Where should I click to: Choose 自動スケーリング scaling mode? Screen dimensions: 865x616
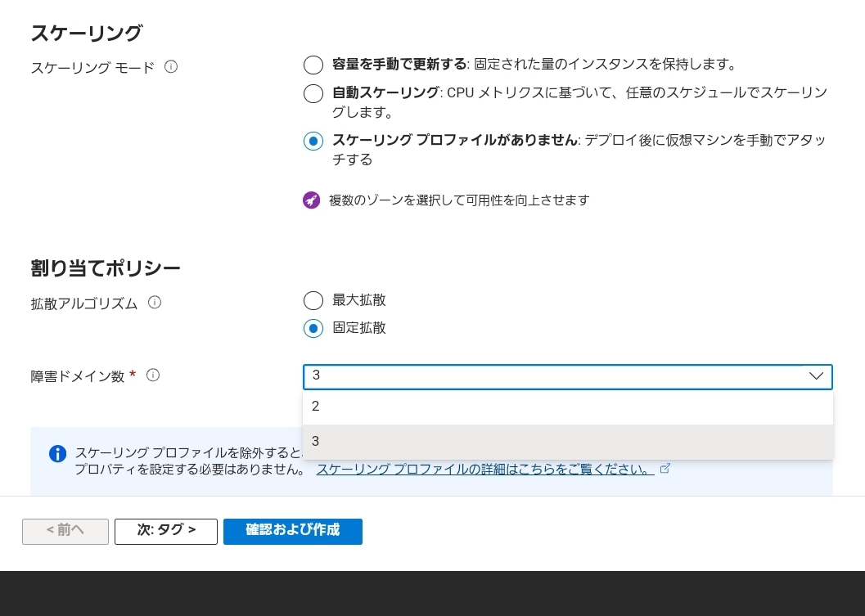(313, 93)
